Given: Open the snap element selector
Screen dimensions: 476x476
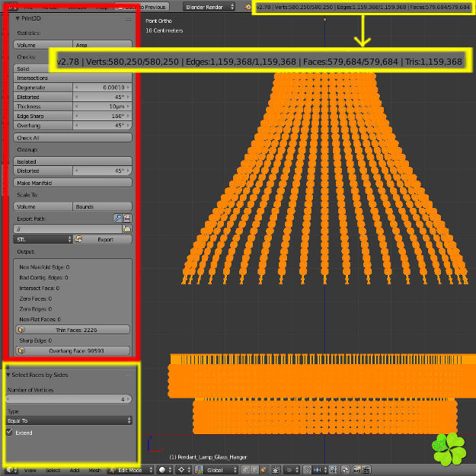Looking at the screenshot, I should click(x=320, y=470).
